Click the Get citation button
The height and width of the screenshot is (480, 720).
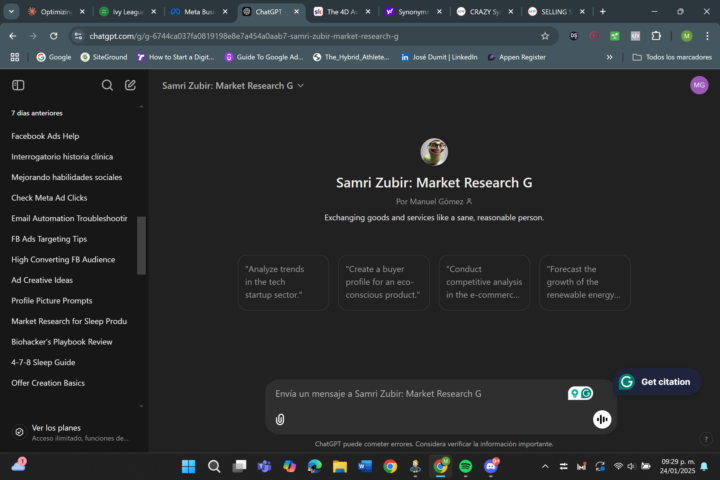pos(657,382)
